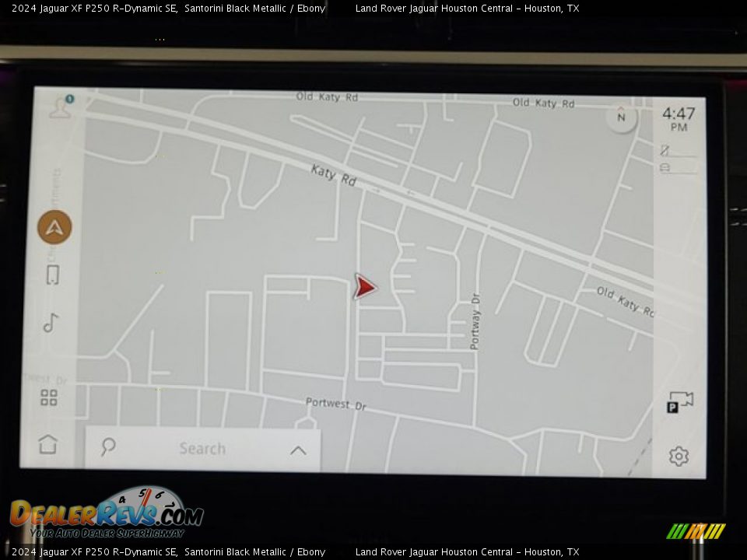The image size is (747, 560).
Task: Expand the search panel chevron
Action: point(298,450)
